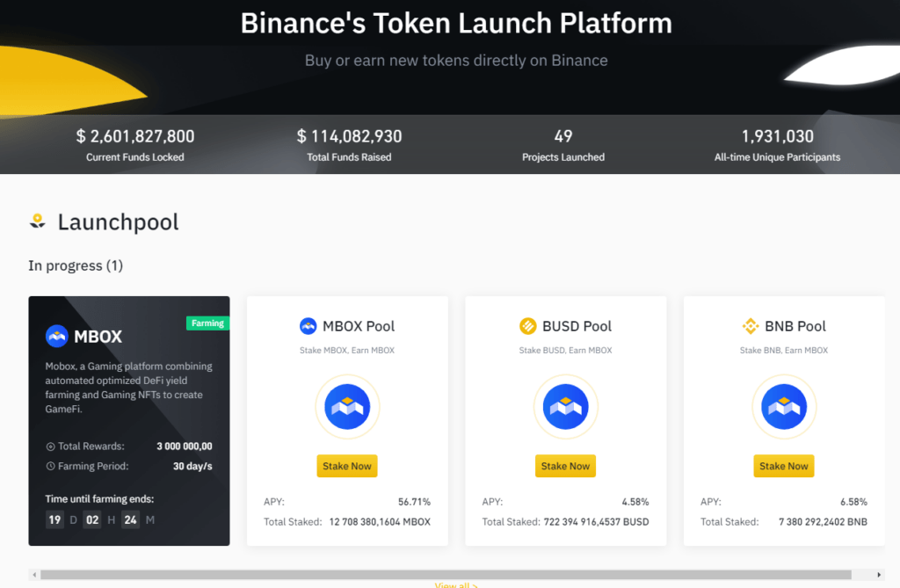The height and width of the screenshot is (588, 900).
Task: Click the Total Rewards icon
Action: pyautogui.click(x=50, y=446)
